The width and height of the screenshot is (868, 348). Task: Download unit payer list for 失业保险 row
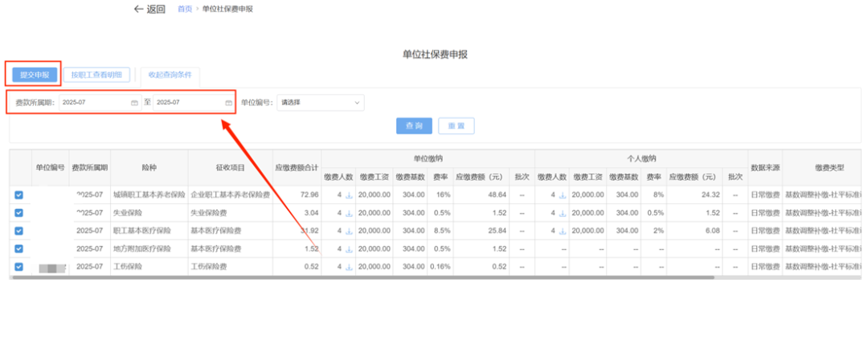click(x=349, y=213)
